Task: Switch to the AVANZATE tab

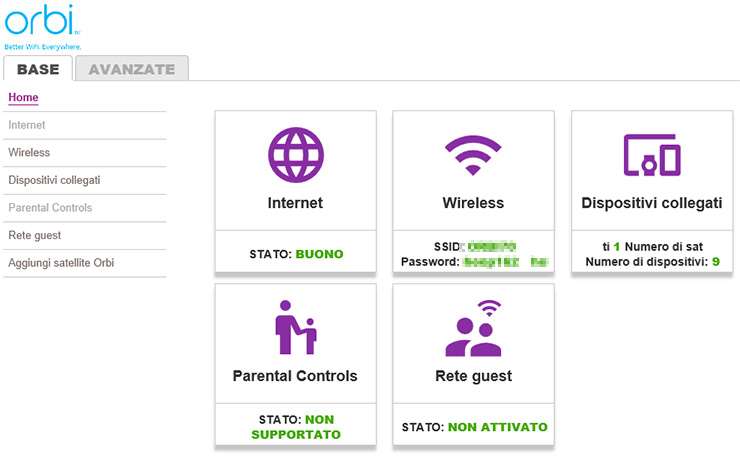Action: (132, 69)
